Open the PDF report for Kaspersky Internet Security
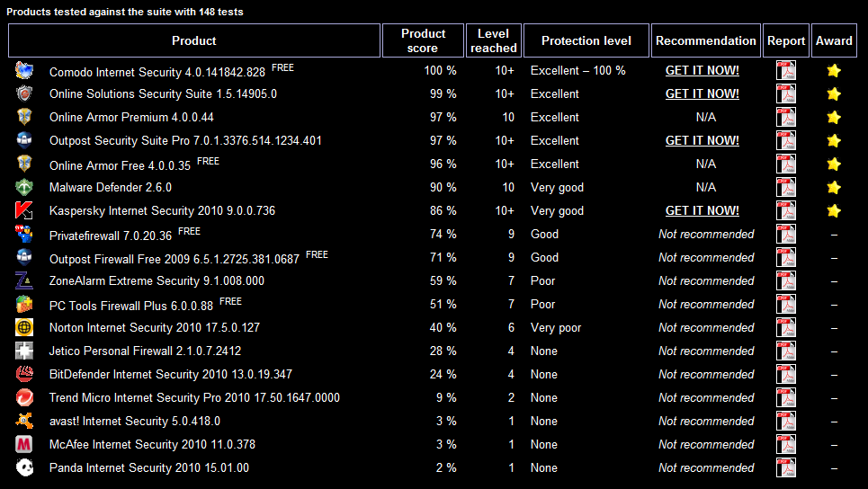Screen dimensions: 868x489 click(x=785, y=210)
